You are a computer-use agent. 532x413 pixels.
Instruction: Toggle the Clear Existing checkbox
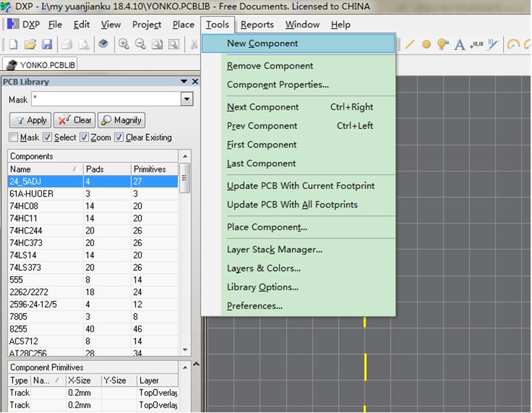click(x=119, y=137)
